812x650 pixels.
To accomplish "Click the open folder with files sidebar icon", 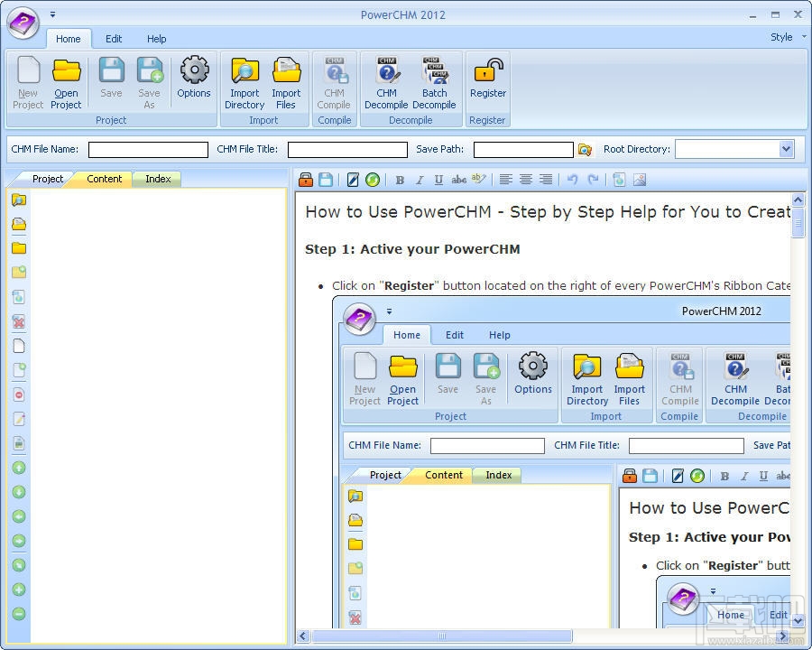I will (x=19, y=224).
